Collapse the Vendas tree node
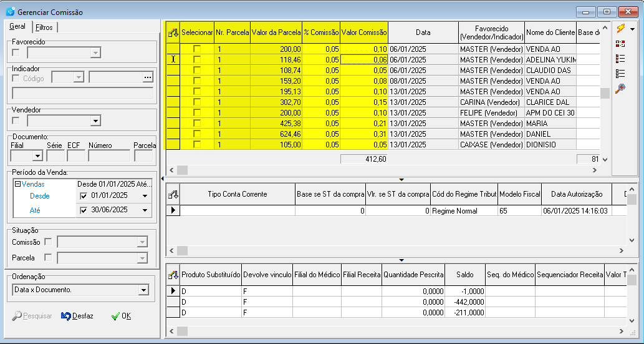644x344 pixels. (x=17, y=184)
